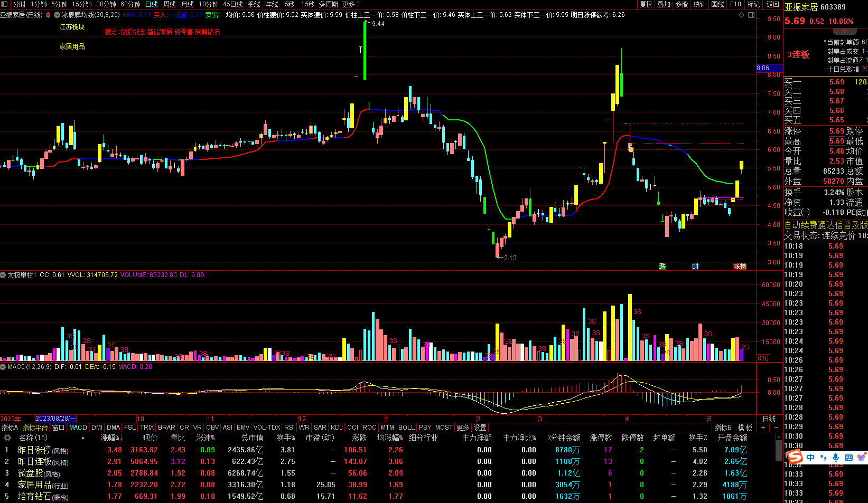Click the red marker icon beside 亚振家居(日线)
This screenshot has width=868, height=503.
[48, 15]
